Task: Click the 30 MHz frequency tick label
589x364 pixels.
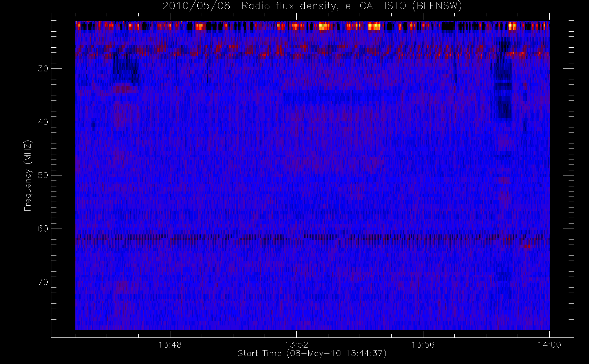Action: [43, 69]
